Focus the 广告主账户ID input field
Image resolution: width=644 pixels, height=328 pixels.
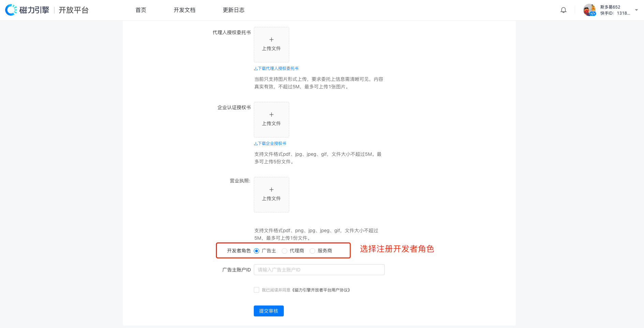coord(319,270)
